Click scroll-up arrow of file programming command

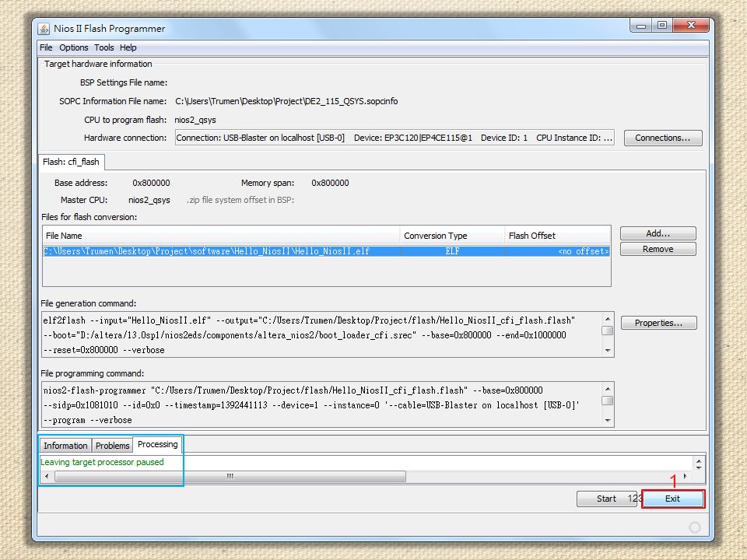(608, 389)
